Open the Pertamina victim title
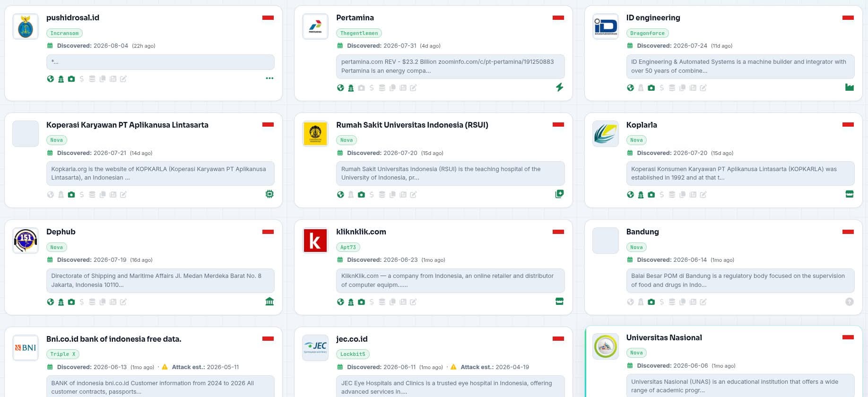The height and width of the screenshot is (397, 868). click(355, 18)
